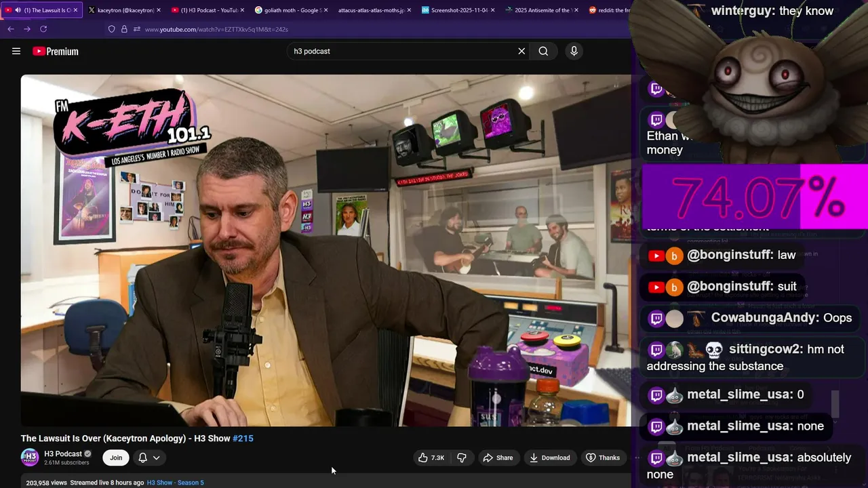The width and height of the screenshot is (868, 488).
Task: Clear the h3 podcast search text
Action: [521, 51]
